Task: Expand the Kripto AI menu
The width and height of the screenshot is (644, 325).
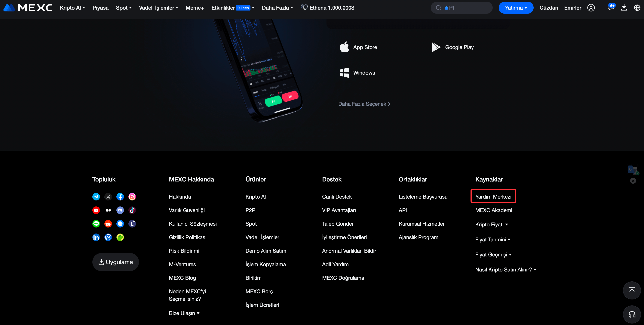Action: point(72,8)
